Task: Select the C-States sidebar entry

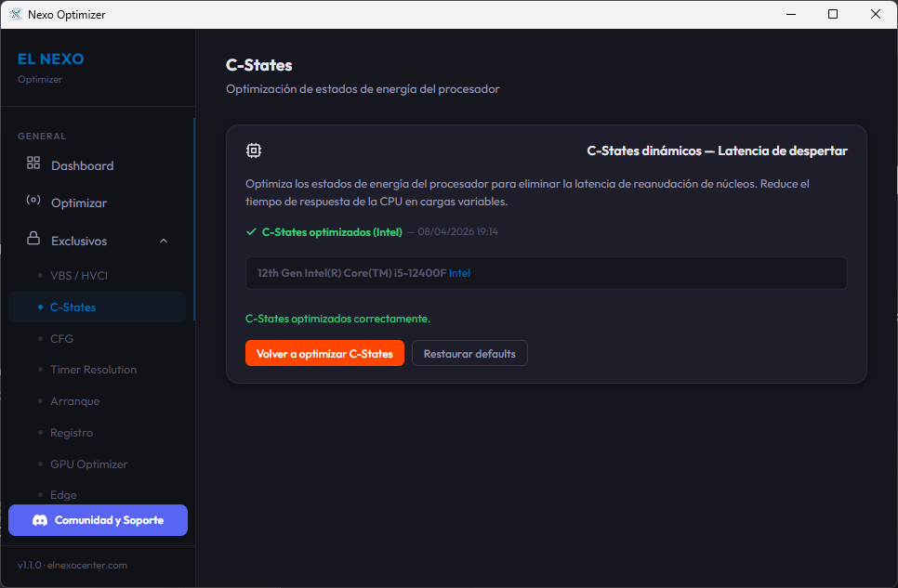Action: pyautogui.click(x=73, y=307)
